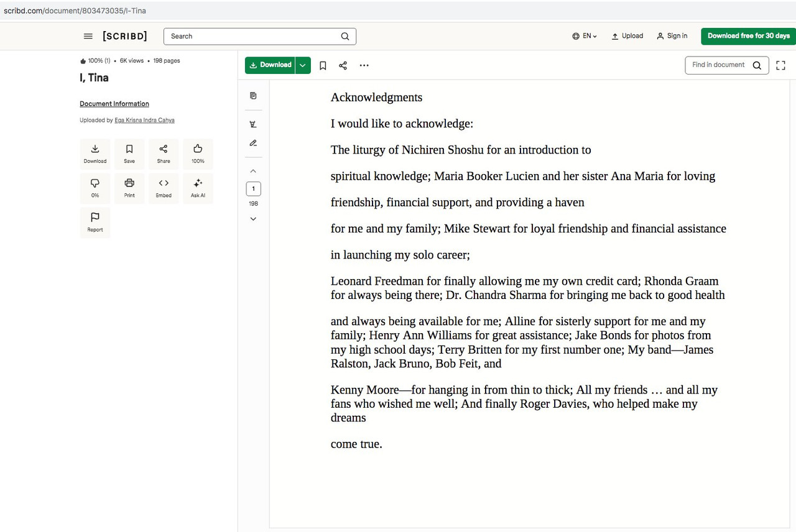Open the EN language dropdown
The width and height of the screenshot is (796, 532).
(584, 36)
